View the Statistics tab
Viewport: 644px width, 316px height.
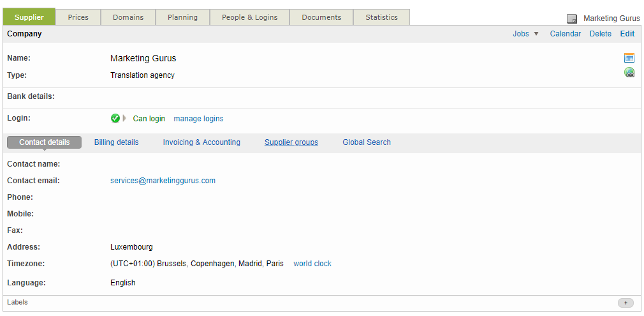[x=381, y=17]
